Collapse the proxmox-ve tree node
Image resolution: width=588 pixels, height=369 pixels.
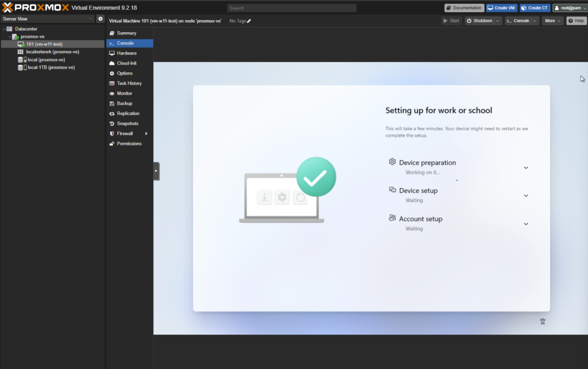(x=10, y=37)
